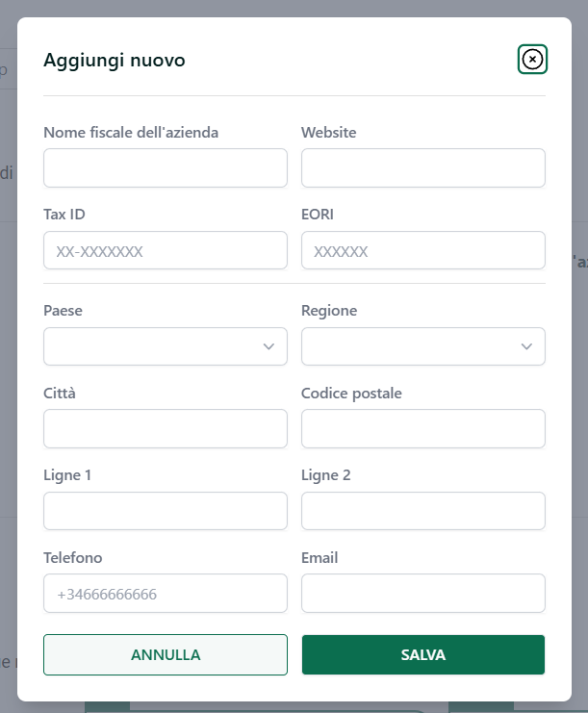Click the Paese dropdown chevron arrow
This screenshot has height=713, width=588.
[x=268, y=347]
